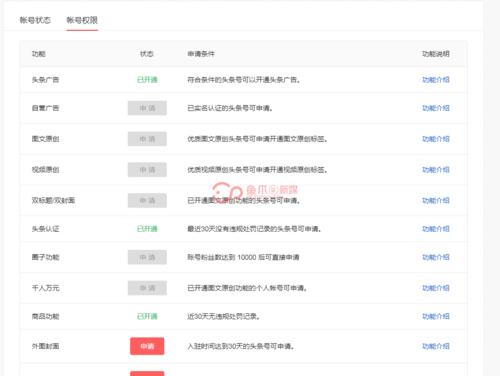500x376 pixels.
Task: Click the 功能 column header
Action: (x=39, y=54)
